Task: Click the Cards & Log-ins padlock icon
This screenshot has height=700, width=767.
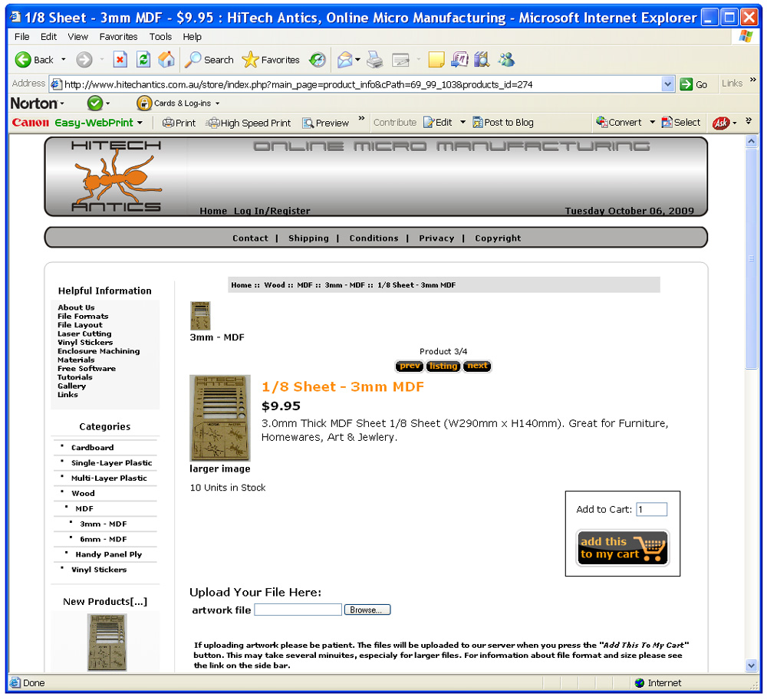Action: (144, 104)
